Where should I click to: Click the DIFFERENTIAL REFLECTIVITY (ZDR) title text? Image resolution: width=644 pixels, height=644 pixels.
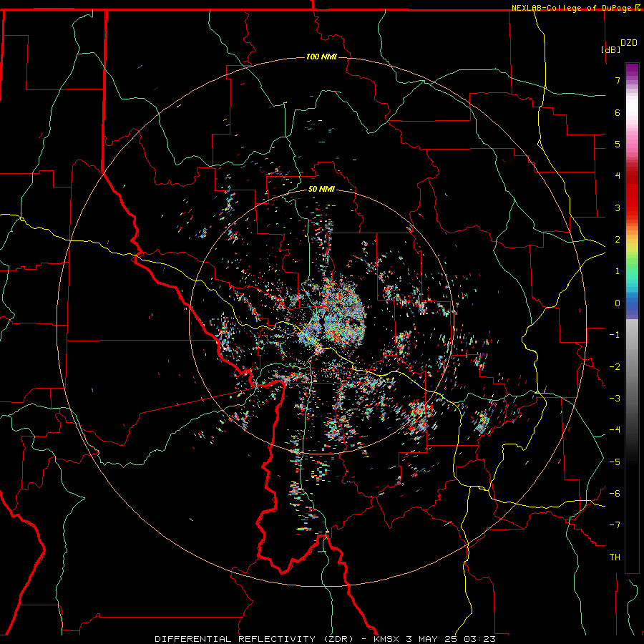tap(254, 639)
